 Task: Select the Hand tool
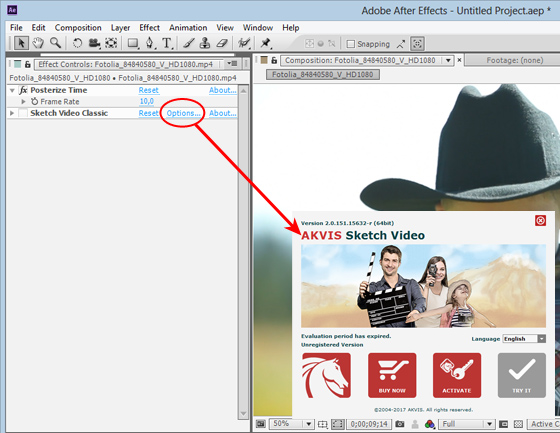tap(38, 43)
